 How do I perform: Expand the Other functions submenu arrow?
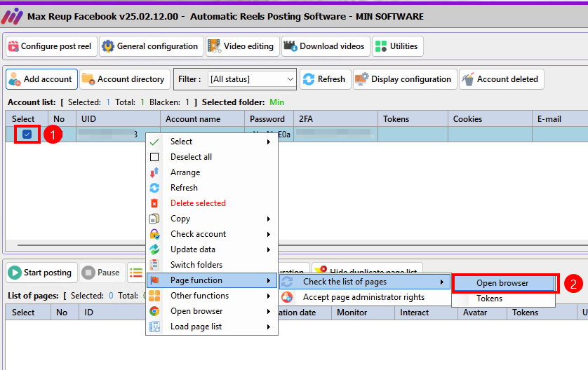pos(269,296)
